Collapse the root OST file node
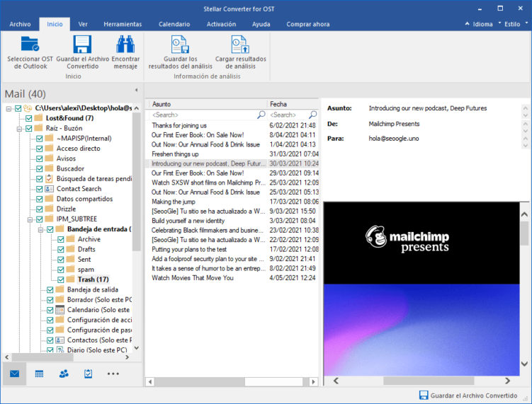The width and height of the screenshot is (532, 404). tap(9, 108)
